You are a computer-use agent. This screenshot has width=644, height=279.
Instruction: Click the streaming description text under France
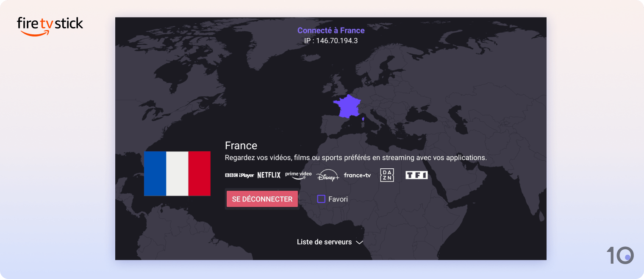356,157
